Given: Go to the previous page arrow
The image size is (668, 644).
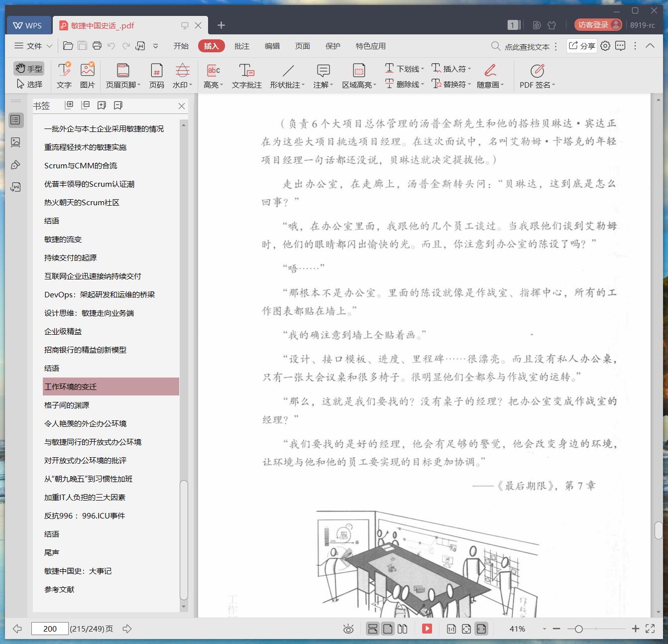Looking at the screenshot, I should (17, 629).
